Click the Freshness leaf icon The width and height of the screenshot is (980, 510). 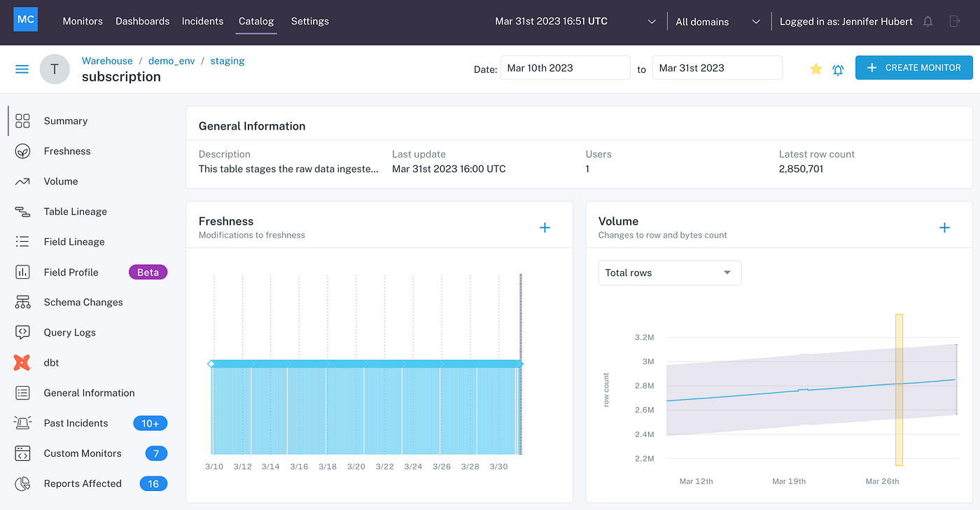pyautogui.click(x=22, y=151)
